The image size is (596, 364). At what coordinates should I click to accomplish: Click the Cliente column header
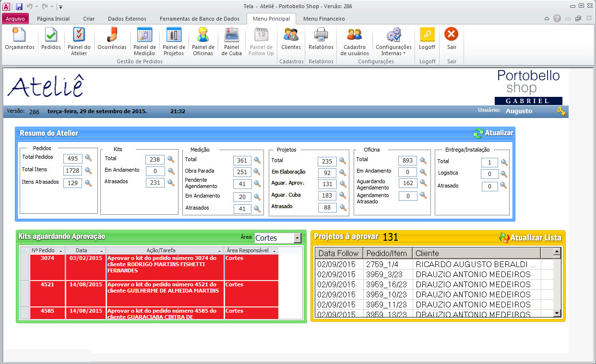pyautogui.click(x=476, y=253)
